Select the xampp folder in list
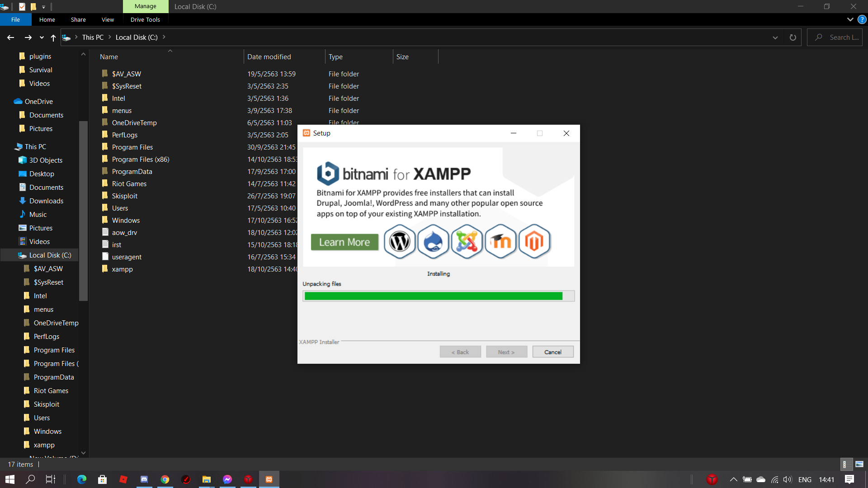The height and width of the screenshot is (488, 868). click(x=122, y=269)
